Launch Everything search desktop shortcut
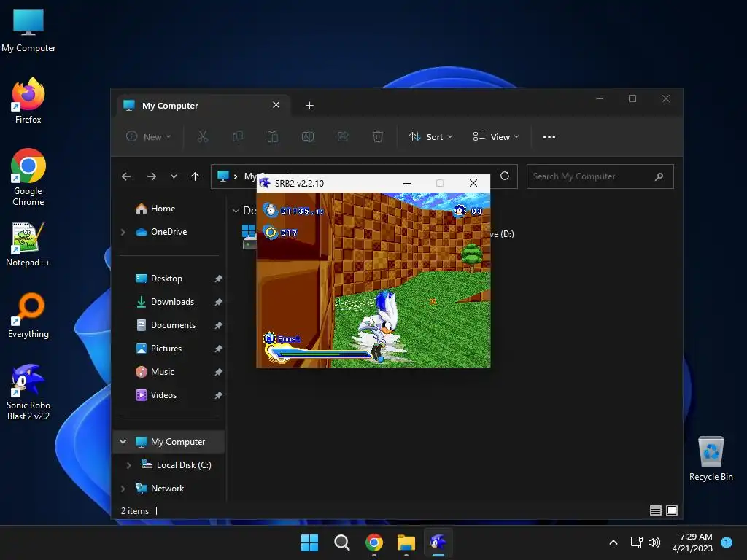Image resolution: width=747 pixels, height=560 pixels. coord(28,315)
